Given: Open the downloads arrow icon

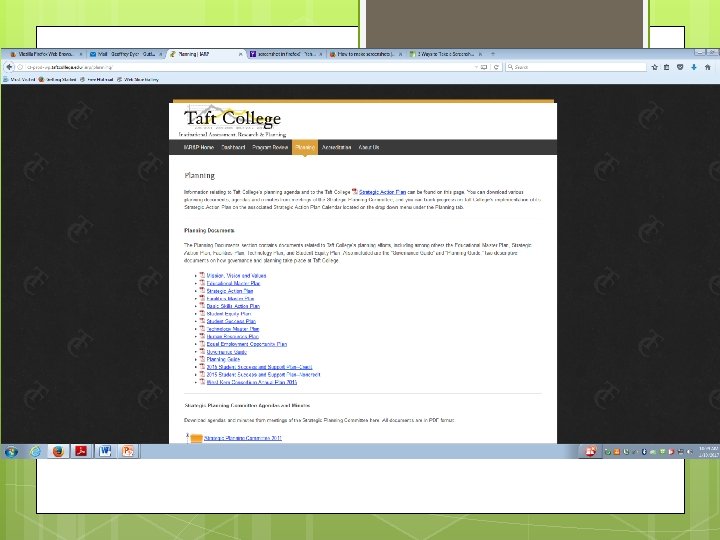Looking at the screenshot, I should point(694,67).
